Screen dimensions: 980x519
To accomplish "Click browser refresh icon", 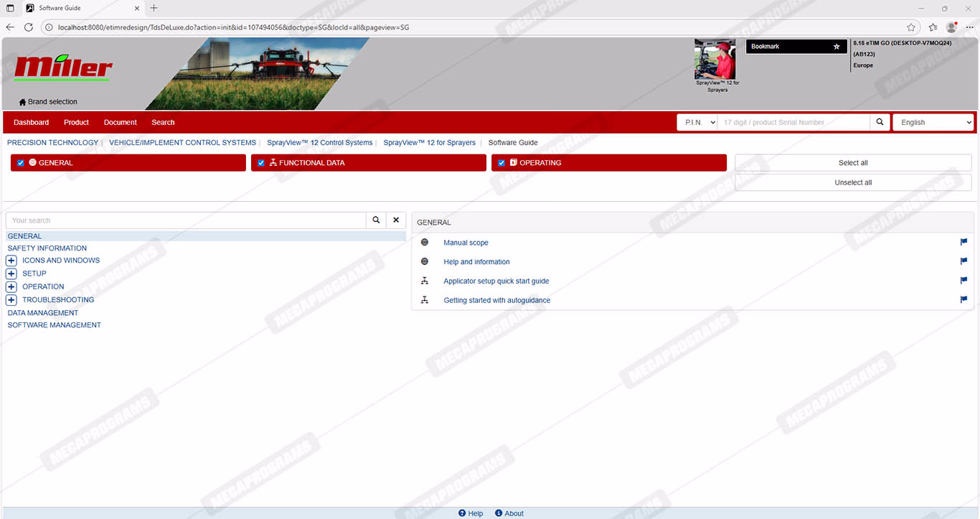I will click(29, 27).
